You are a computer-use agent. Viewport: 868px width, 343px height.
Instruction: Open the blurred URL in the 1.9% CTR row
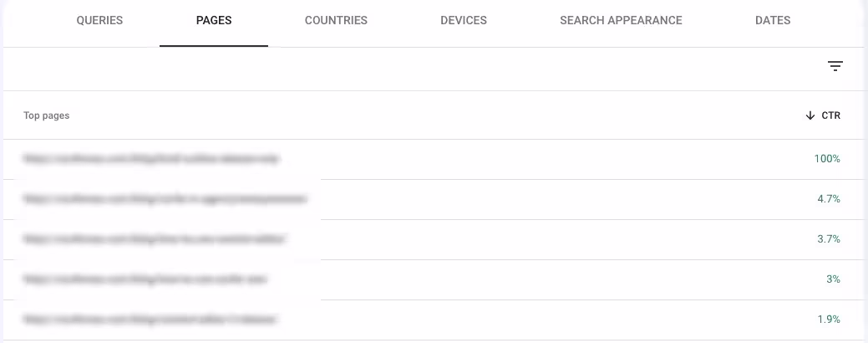150,320
